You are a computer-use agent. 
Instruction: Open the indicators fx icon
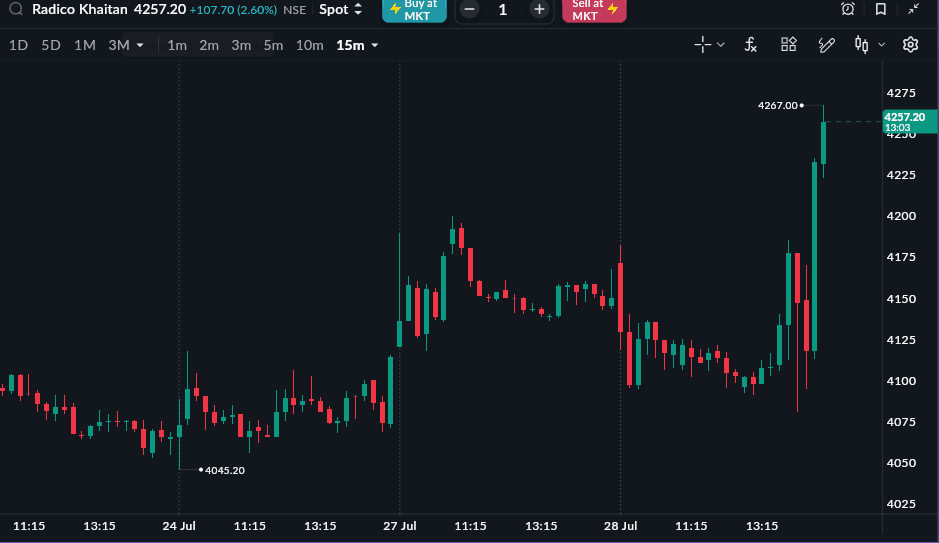click(x=750, y=45)
